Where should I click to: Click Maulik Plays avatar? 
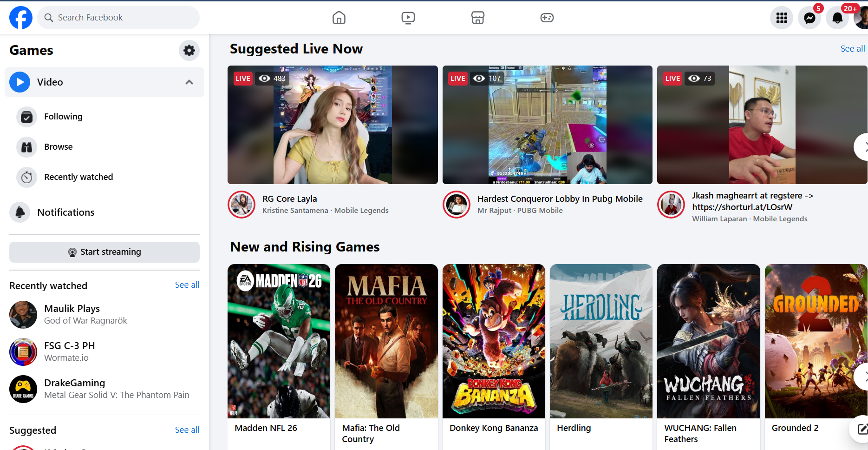23,315
